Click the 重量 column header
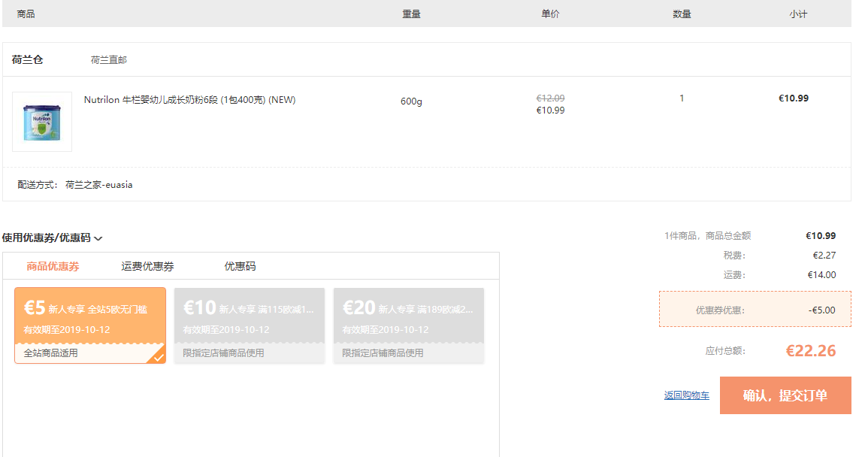The image size is (868, 457). click(x=411, y=14)
